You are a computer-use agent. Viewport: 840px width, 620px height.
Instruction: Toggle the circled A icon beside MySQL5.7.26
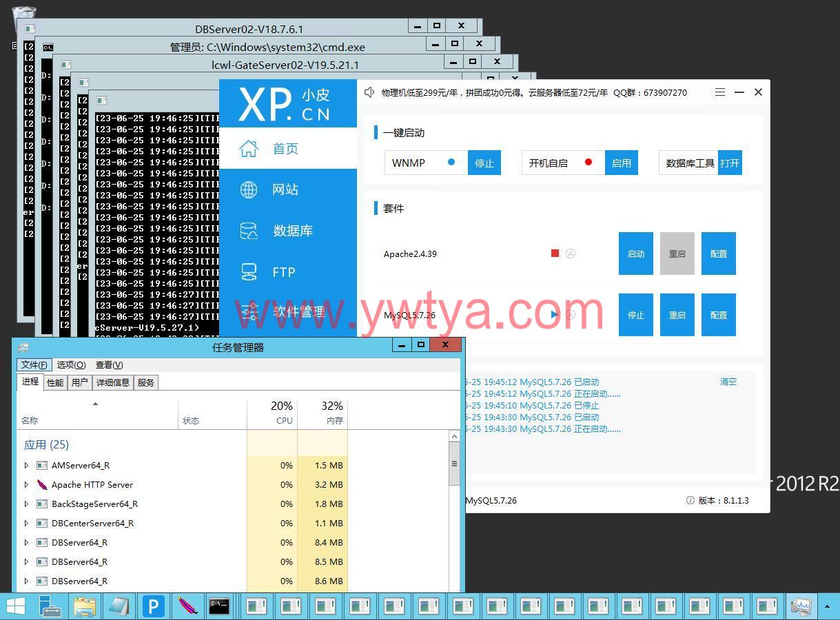[x=571, y=315]
